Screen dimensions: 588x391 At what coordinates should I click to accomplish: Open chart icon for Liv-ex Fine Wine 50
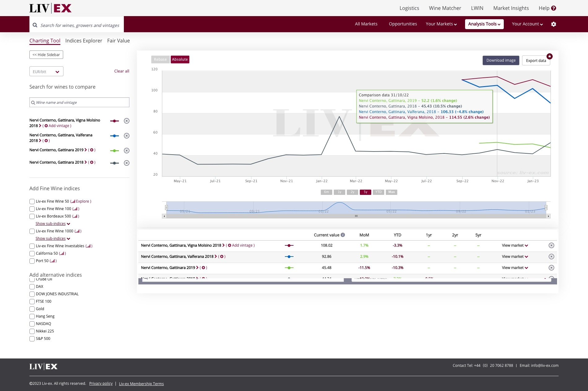[73, 201]
